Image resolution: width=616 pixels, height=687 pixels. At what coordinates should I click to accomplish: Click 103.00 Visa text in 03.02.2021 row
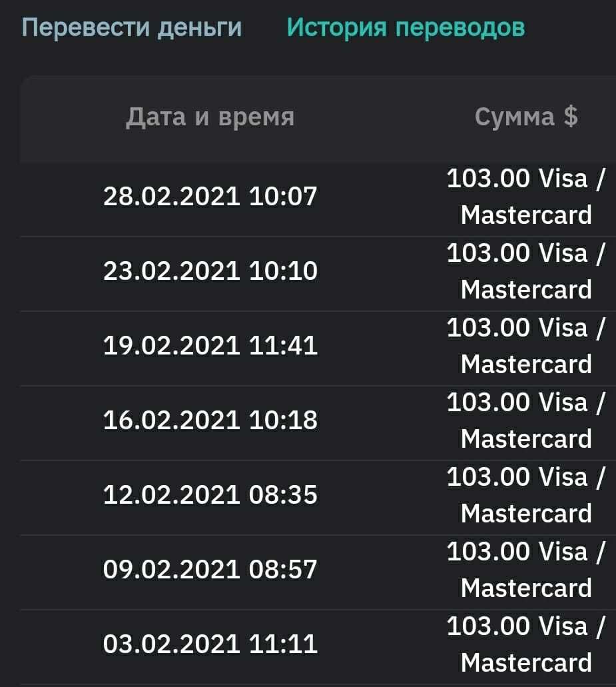[x=517, y=626]
